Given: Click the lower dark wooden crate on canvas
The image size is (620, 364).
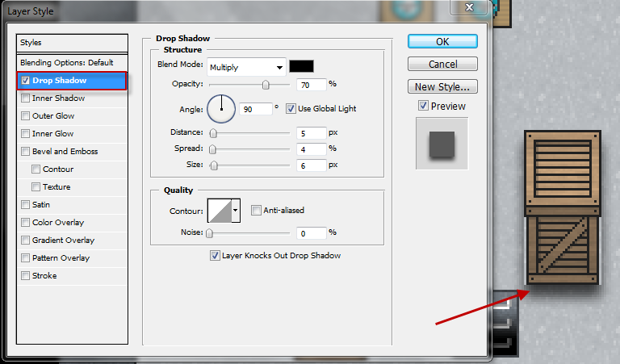Looking at the screenshot, I should 562,250.
